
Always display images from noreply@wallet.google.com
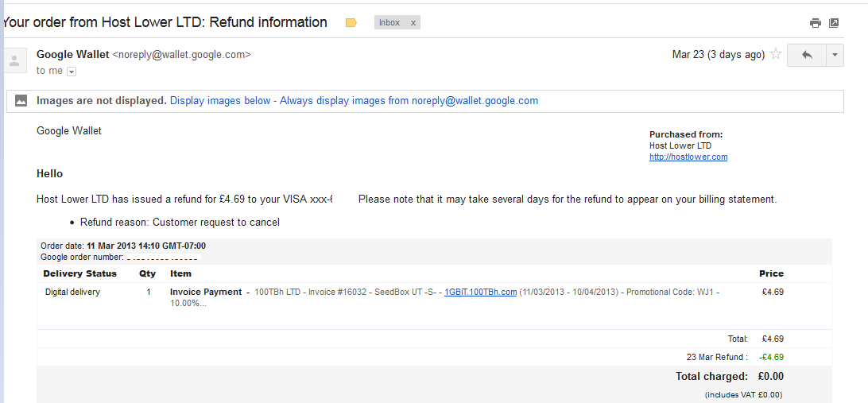pos(409,101)
